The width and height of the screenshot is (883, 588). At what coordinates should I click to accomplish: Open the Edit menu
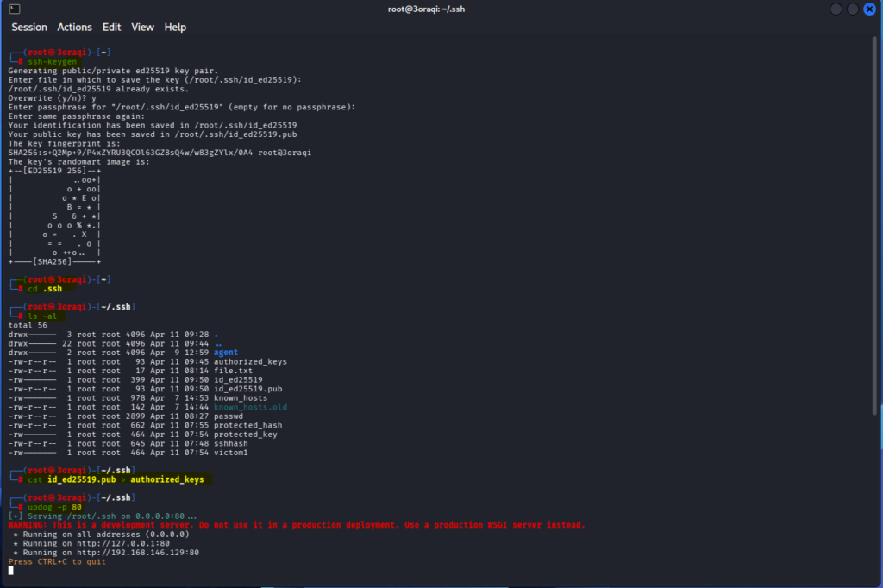coord(112,28)
